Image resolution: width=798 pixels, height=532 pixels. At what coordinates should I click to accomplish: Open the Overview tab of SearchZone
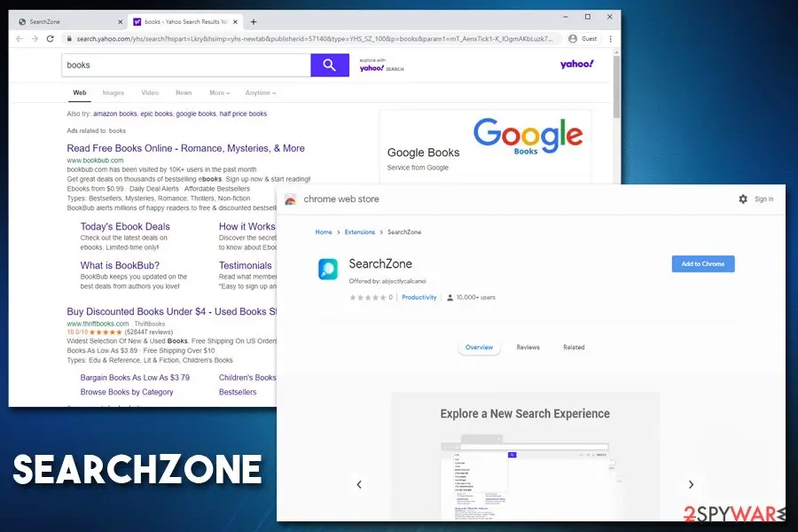pos(479,348)
